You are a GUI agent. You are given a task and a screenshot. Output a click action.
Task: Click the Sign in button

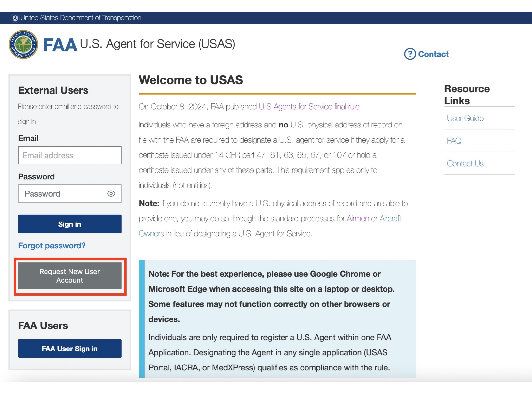pos(70,224)
